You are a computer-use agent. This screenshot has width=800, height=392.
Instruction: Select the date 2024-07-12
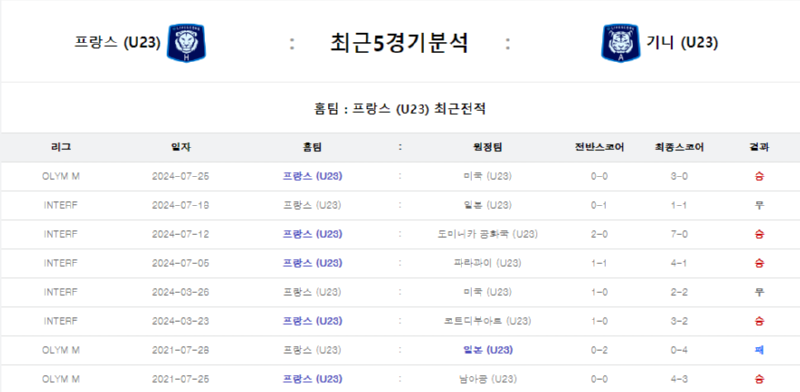click(181, 235)
